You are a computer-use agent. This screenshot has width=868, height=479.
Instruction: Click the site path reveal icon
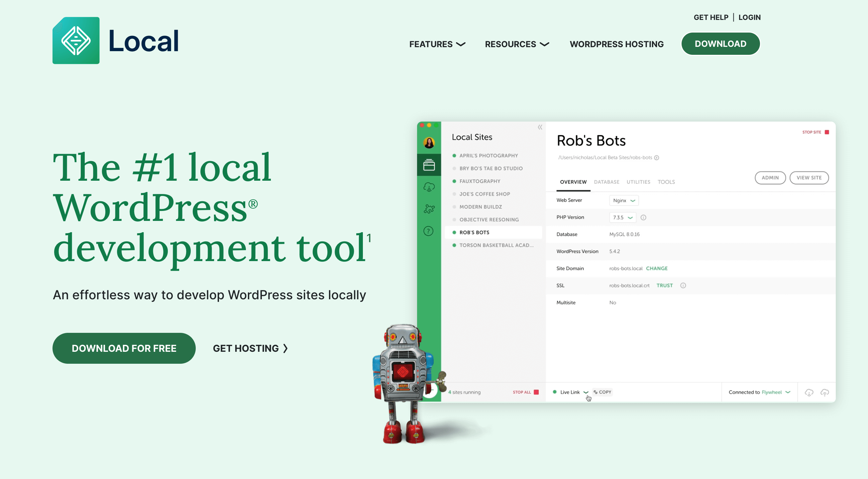[656, 158]
